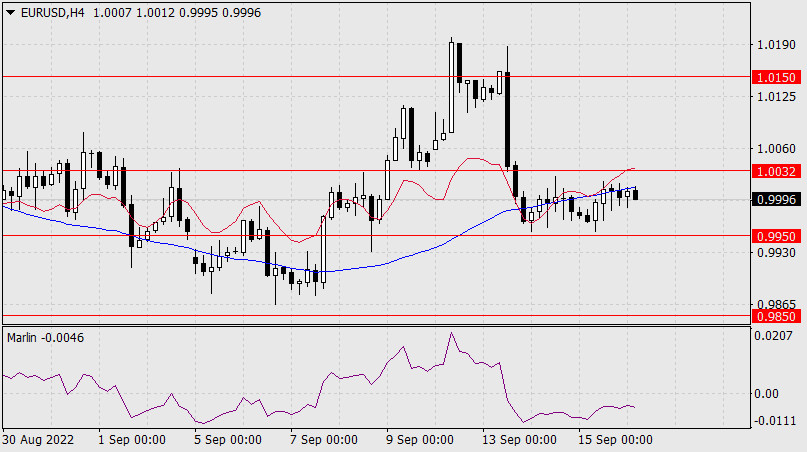This screenshot has height=452, width=807.
Task: Click the Marlin -0.0046 indicator label
Action: coord(45,338)
